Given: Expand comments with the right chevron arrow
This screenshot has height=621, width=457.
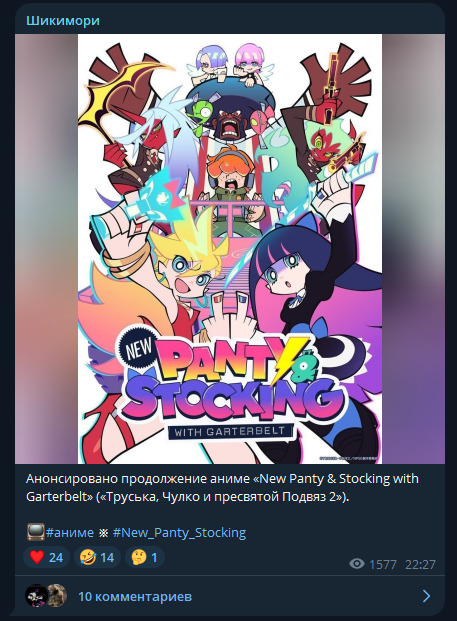Looking at the screenshot, I should (427, 596).
